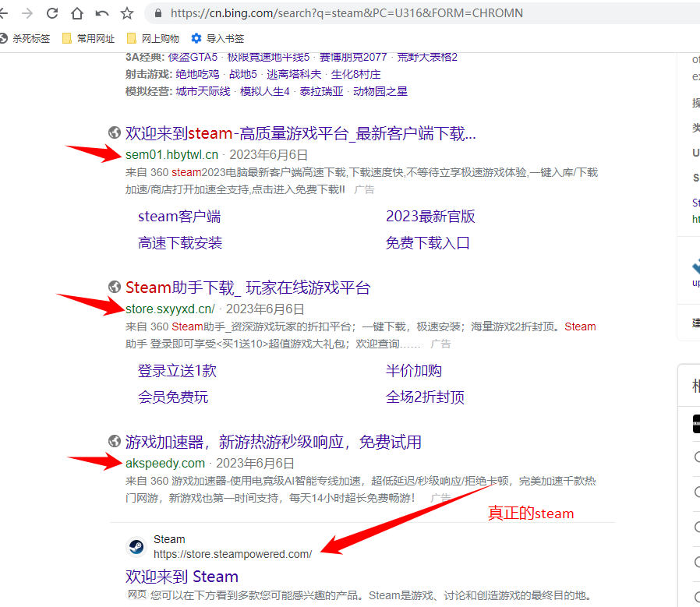Screen dimensions: 700x607
Task: Bookmark this page with the star icon
Action: (x=126, y=13)
